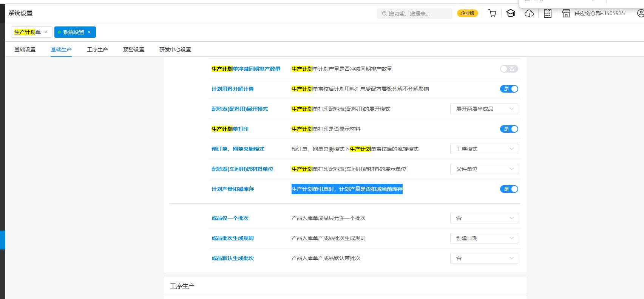The height and width of the screenshot is (299, 644).
Task: Click the 工序生产 section heading
Action: coord(182,286)
